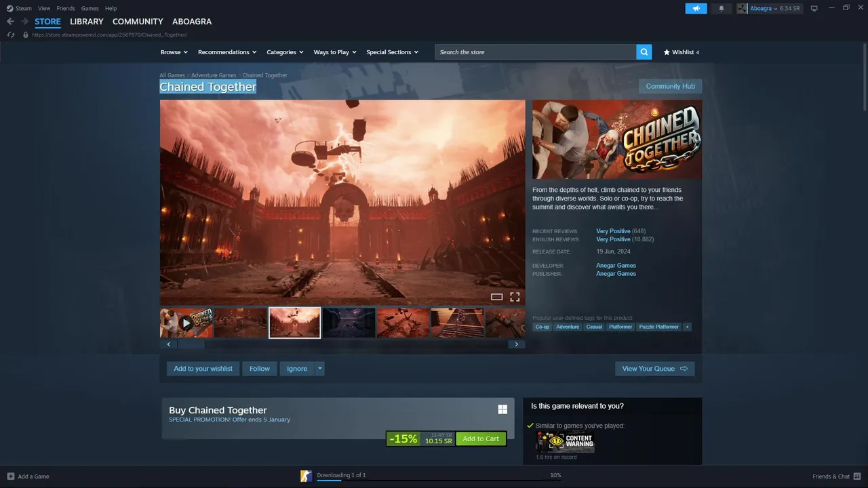Open the Games menu

click(x=90, y=8)
